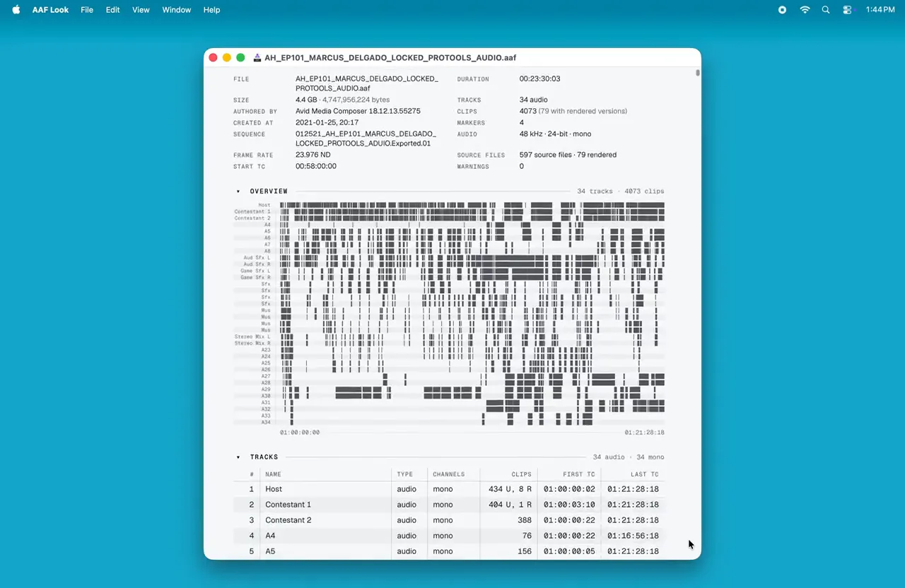Click the AAF document icon in title bar
Screen dimensions: 905x588
(257, 57)
